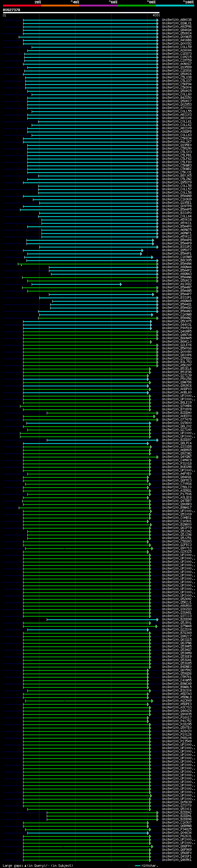
Task: Click the purple ~60% identity legend segment
Action: 98,6
